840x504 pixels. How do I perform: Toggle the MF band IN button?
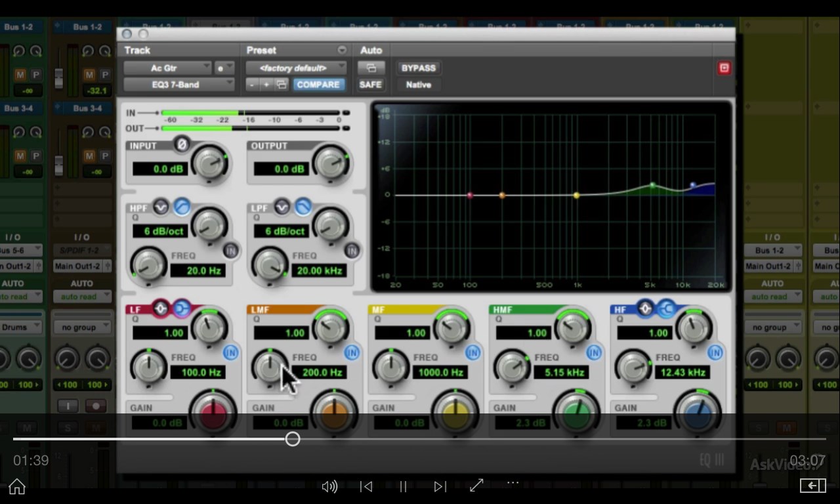tap(472, 352)
